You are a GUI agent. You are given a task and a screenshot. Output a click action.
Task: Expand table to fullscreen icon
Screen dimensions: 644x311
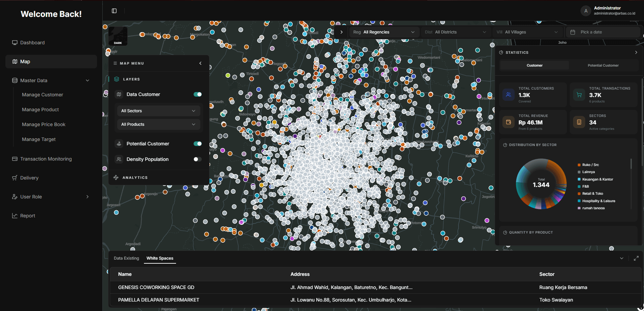[x=636, y=258]
